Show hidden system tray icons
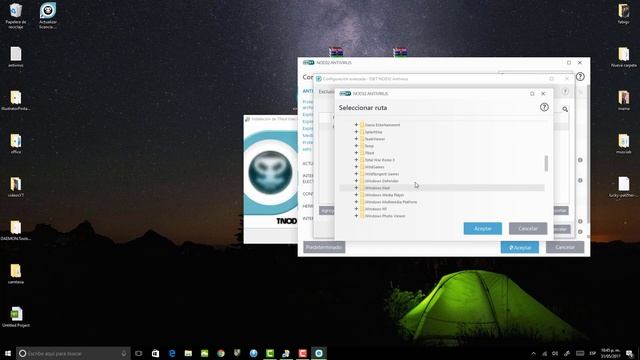 (x=533, y=353)
